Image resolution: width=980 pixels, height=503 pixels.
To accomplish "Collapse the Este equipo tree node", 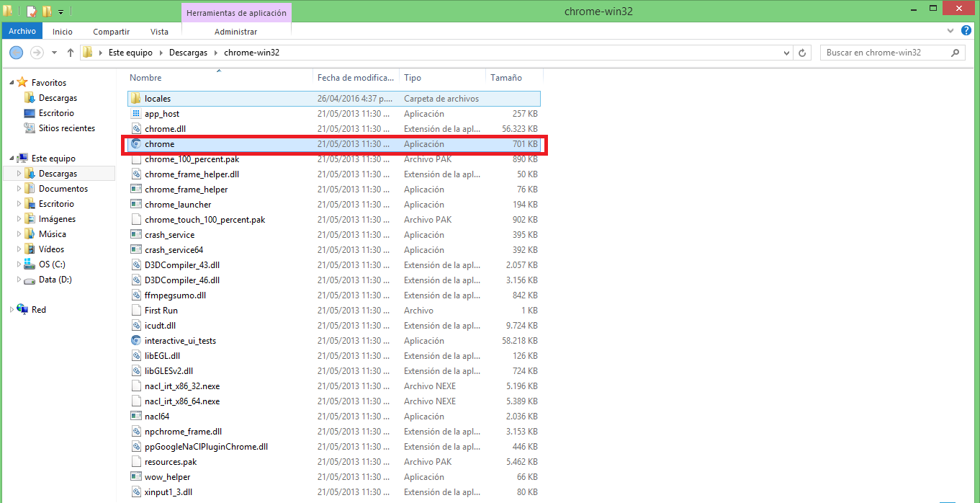I will coord(11,159).
